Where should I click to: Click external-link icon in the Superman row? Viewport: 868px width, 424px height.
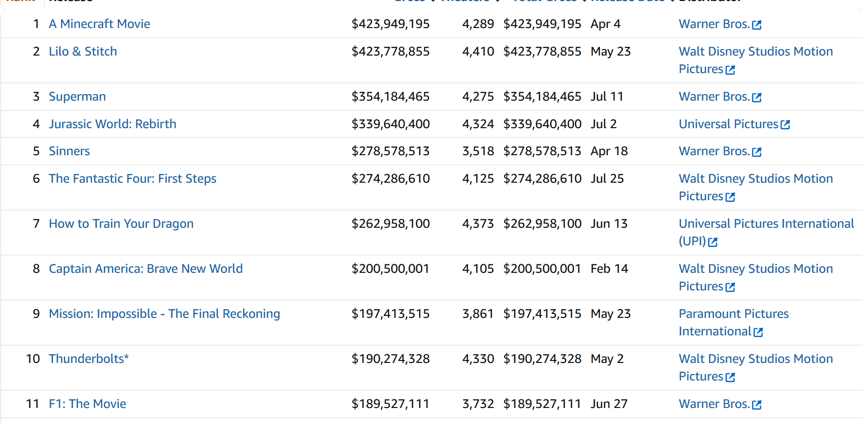[756, 97]
